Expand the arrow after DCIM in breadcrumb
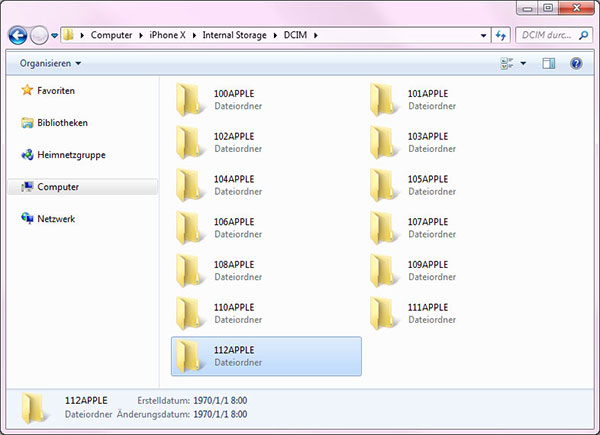The height and width of the screenshot is (435, 600). pyautogui.click(x=316, y=36)
